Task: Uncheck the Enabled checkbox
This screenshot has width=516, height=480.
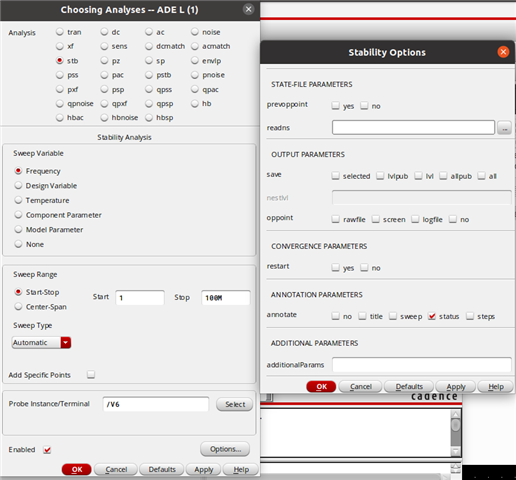Action: [47, 450]
